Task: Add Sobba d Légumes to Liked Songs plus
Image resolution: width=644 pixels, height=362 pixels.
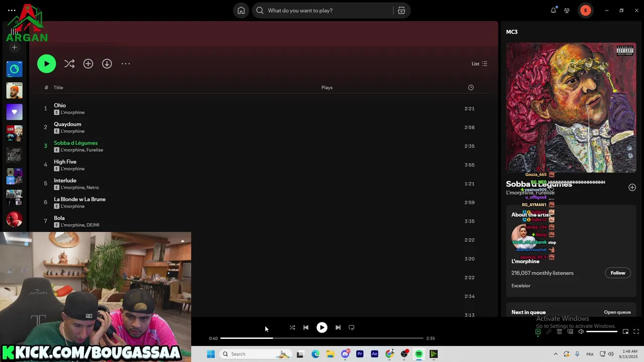Action: tap(632, 188)
